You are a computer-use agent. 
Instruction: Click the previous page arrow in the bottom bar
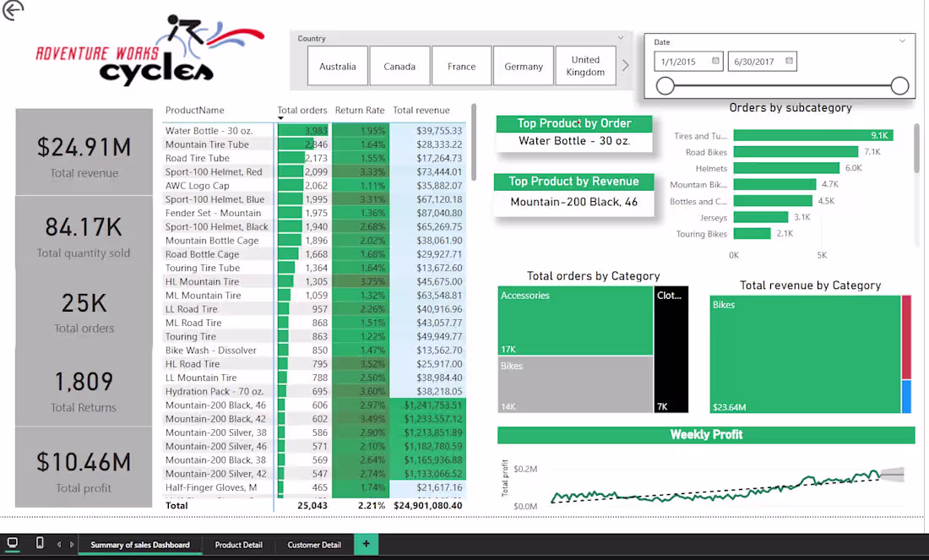57,544
